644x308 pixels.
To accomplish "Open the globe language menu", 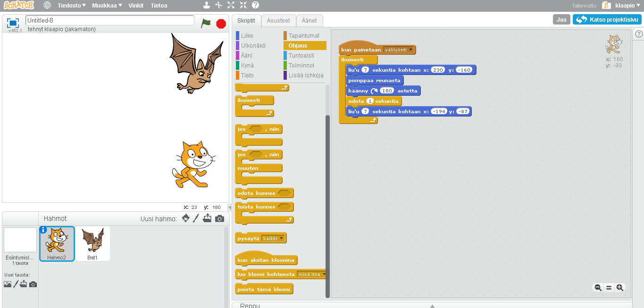I will [47, 6].
